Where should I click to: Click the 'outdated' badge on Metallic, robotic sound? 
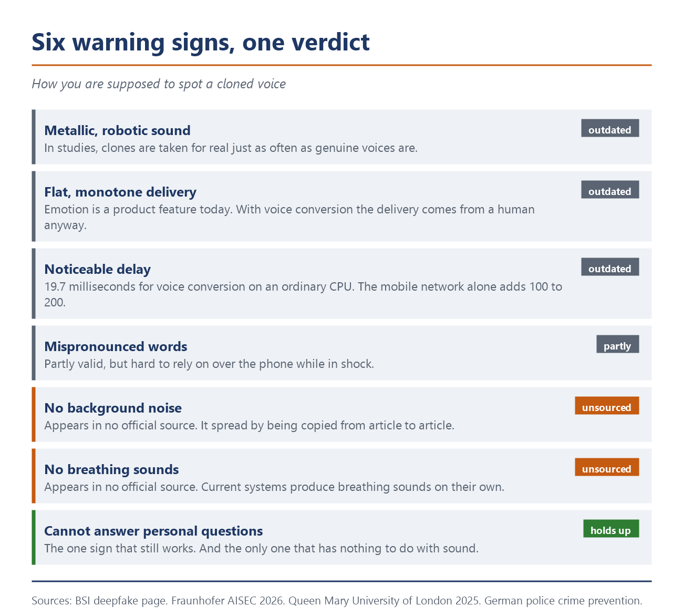click(x=609, y=128)
